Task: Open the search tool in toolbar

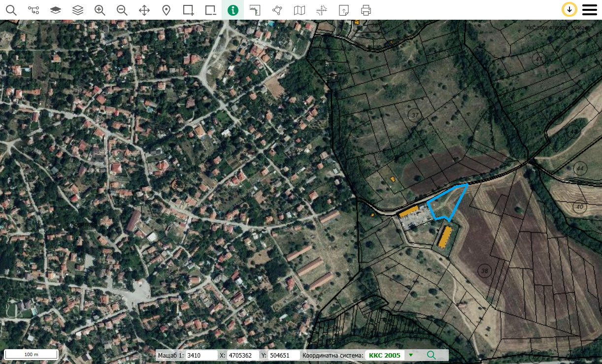Action: point(11,10)
